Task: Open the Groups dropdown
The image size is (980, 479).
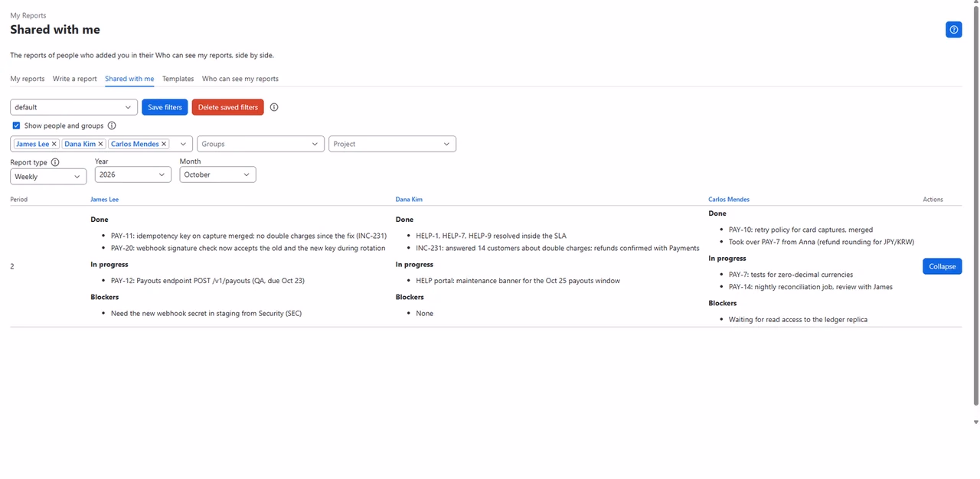Action: (x=260, y=144)
